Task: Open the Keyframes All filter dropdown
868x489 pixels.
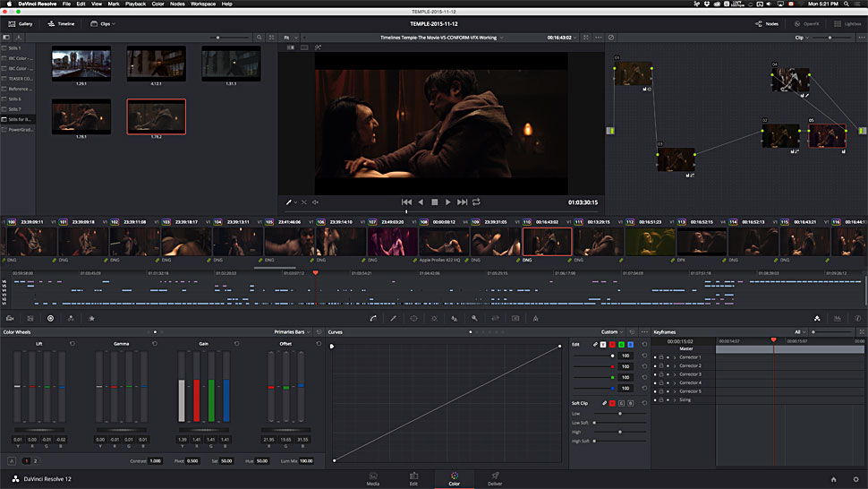Action: point(800,332)
